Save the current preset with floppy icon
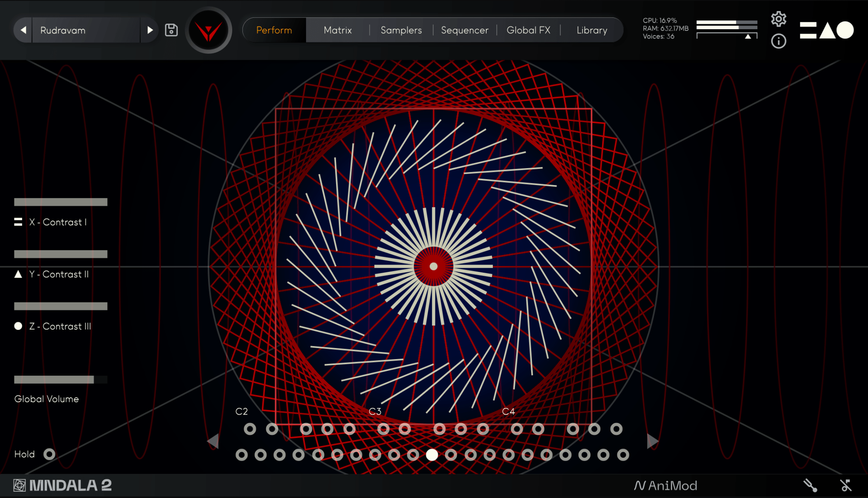The image size is (868, 498). click(x=171, y=30)
